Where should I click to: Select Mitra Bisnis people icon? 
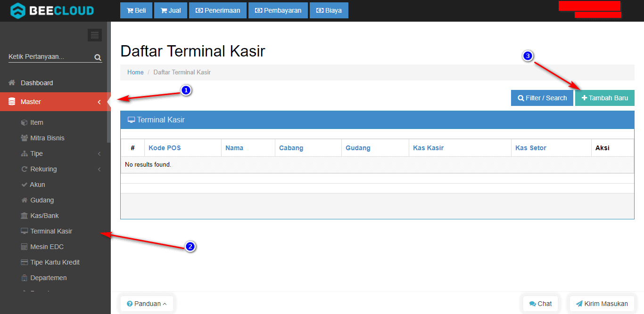click(25, 138)
